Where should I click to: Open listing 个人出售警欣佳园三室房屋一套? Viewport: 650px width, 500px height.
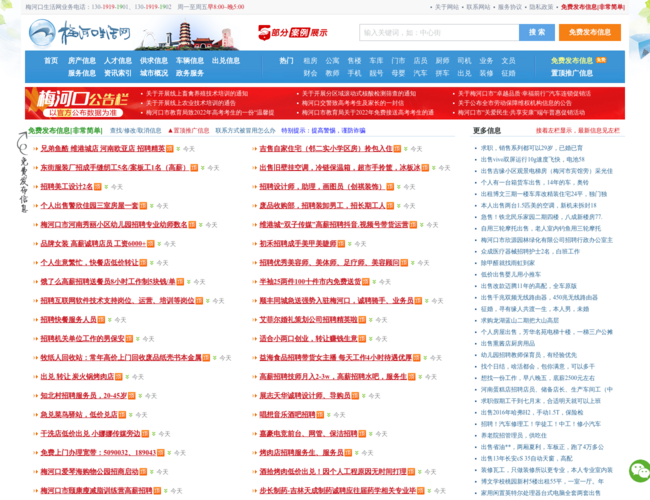pyautogui.click(x=89, y=206)
